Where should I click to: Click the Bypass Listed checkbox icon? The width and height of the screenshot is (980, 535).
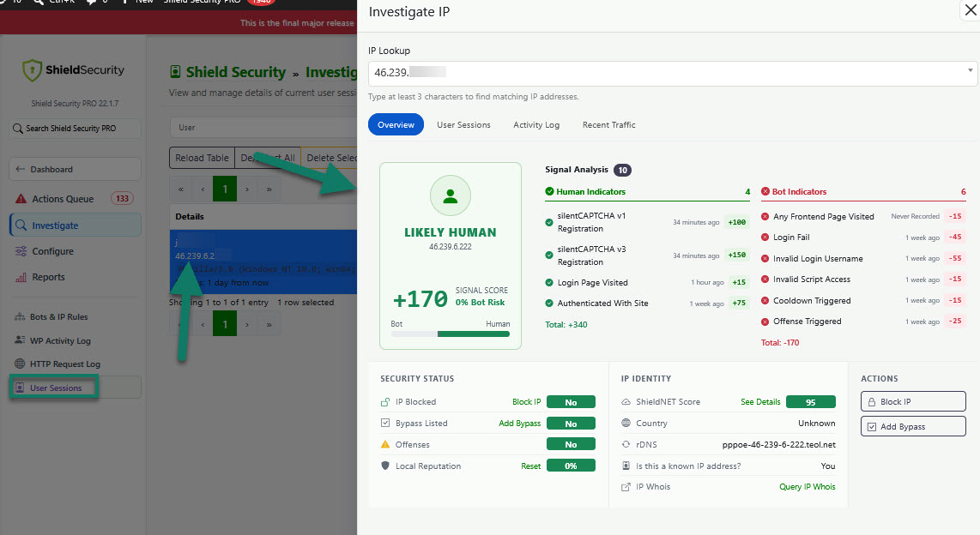coord(385,424)
